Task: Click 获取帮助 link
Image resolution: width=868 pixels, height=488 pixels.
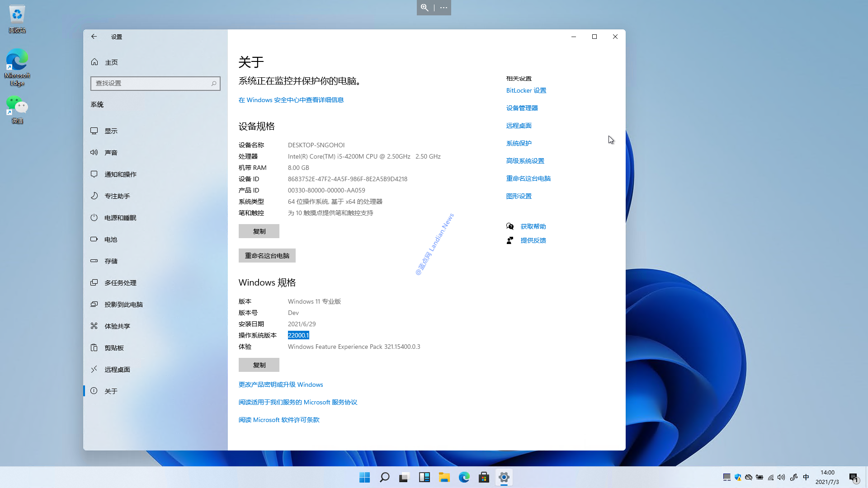Action: (x=533, y=226)
